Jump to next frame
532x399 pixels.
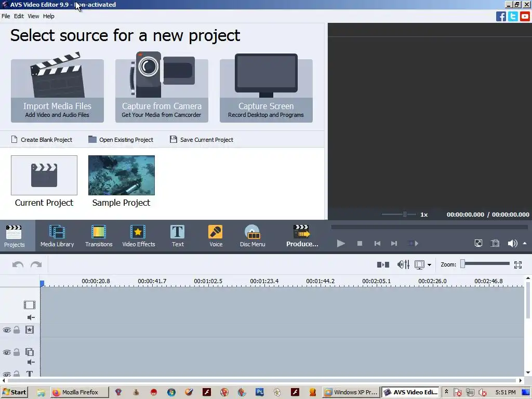(394, 243)
